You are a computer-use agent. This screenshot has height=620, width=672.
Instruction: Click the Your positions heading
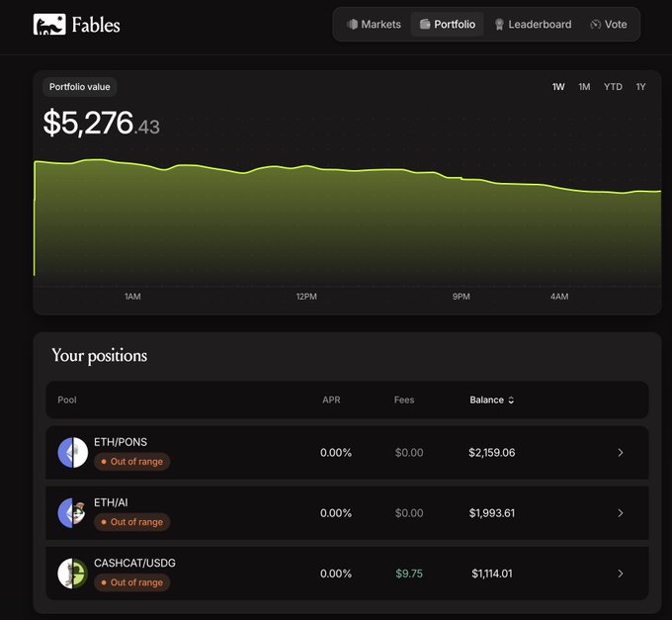coord(100,356)
